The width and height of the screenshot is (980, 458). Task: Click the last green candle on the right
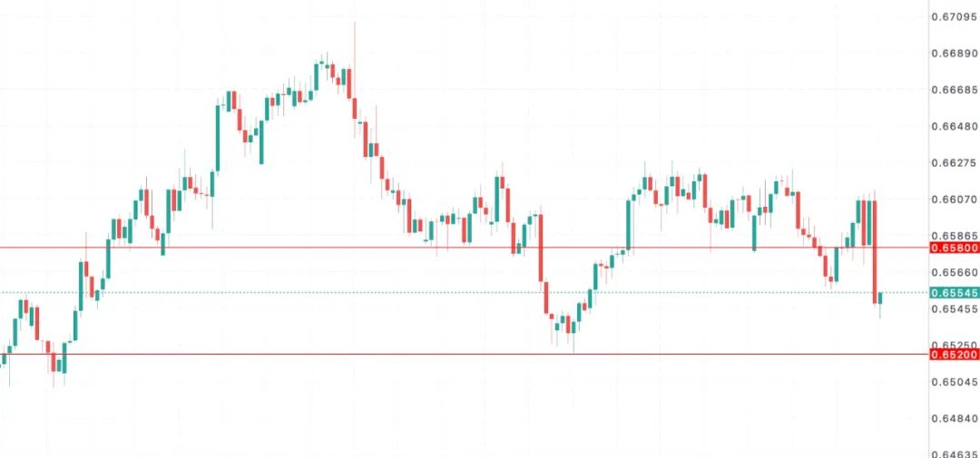coord(880,298)
